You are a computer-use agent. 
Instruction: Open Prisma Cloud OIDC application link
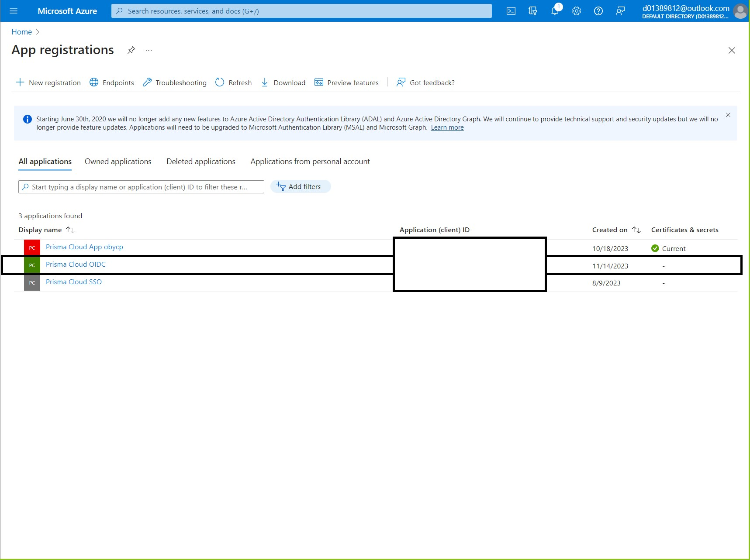tap(76, 265)
